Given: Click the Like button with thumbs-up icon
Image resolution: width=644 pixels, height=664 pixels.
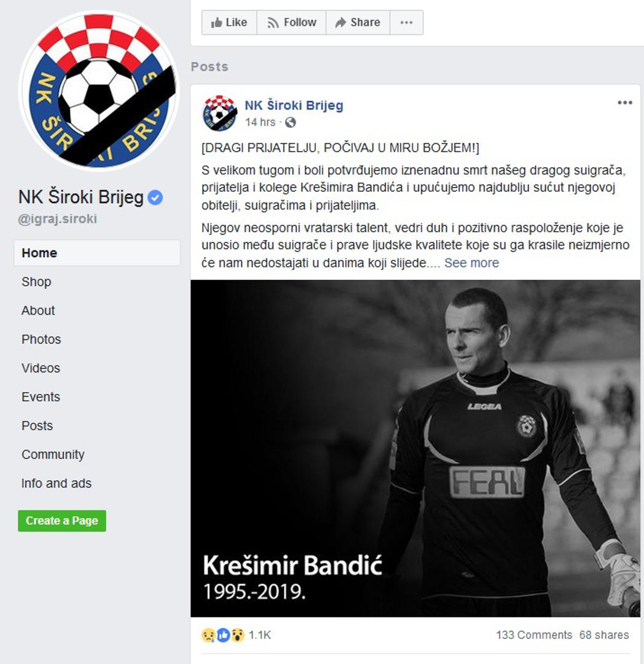Looking at the screenshot, I should click(229, 23).
